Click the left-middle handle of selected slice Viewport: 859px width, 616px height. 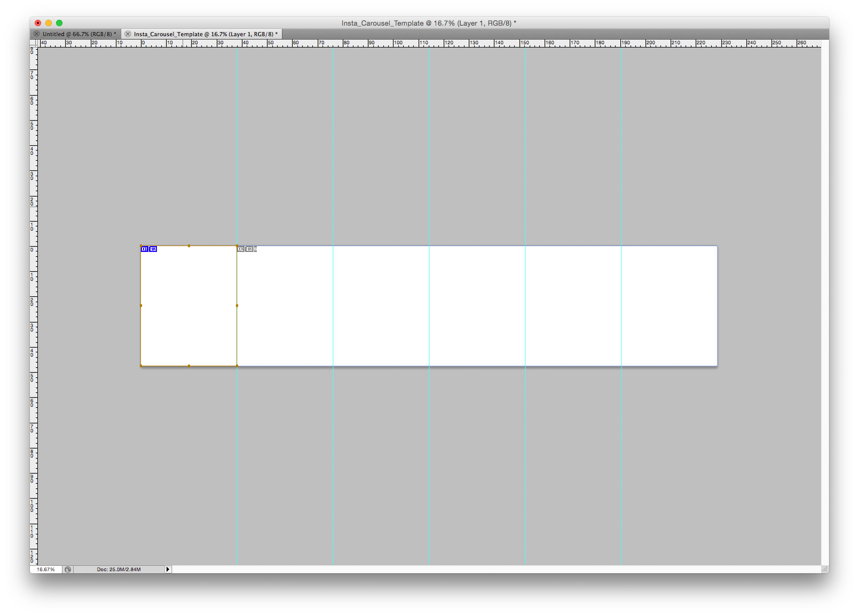[141, 306]
